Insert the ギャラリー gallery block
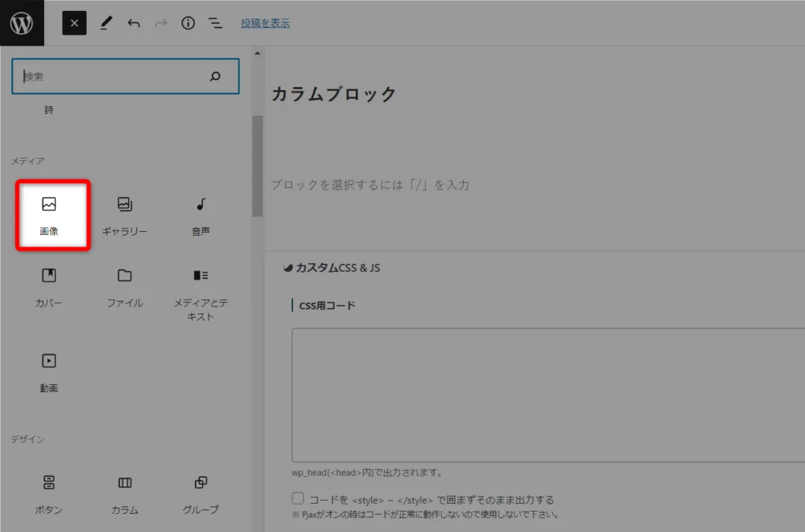The width and height of the screenshot is (805, 532). 124,215
